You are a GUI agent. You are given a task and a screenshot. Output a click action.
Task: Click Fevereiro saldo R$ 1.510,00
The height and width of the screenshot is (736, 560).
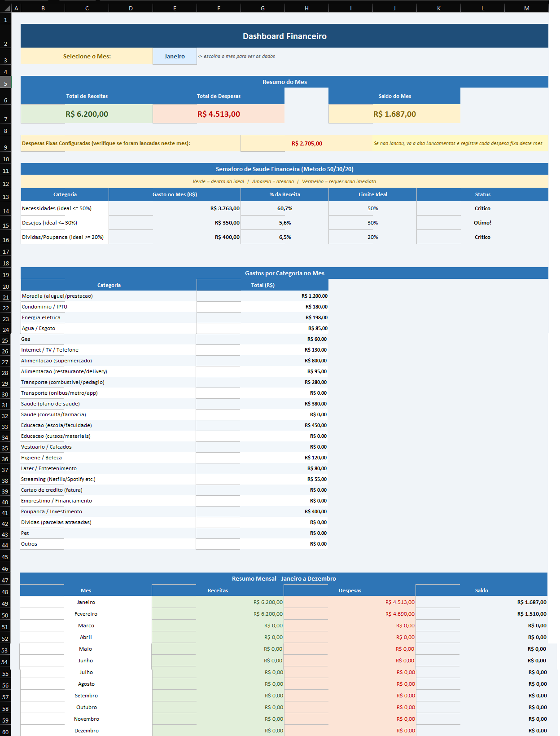coord(481,614)
